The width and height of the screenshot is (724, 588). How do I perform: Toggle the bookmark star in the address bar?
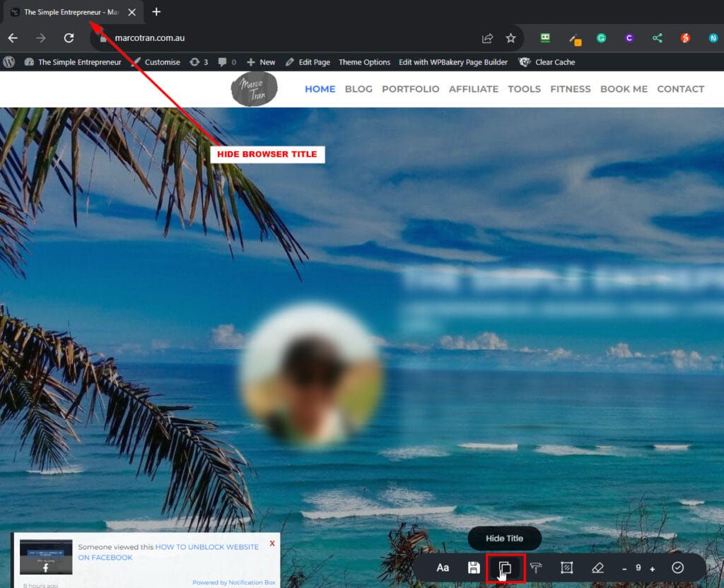[x=510, y=38]
